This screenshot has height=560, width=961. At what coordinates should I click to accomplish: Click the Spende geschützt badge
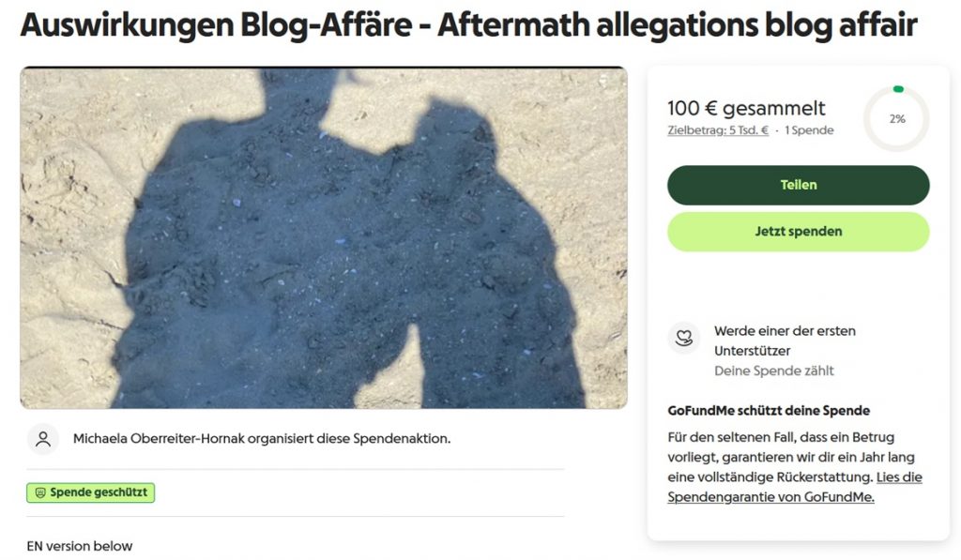click(x=91, y=492)
